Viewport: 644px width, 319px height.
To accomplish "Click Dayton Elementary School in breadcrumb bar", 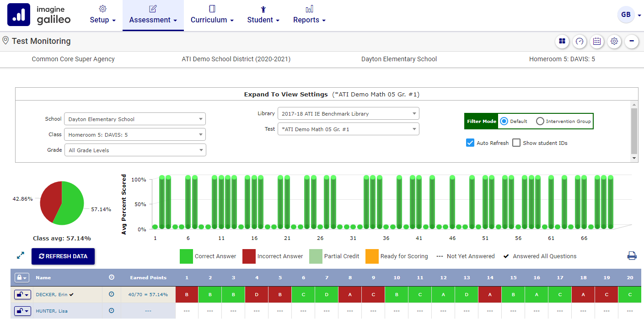I will pyautogui.click(x=399, y=59).
